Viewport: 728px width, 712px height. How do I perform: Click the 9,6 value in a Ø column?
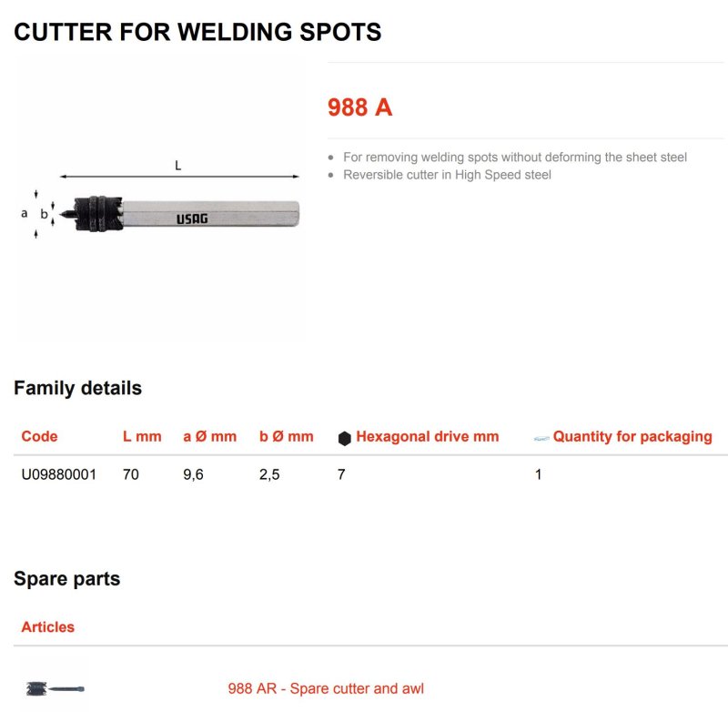click(193, 474)
